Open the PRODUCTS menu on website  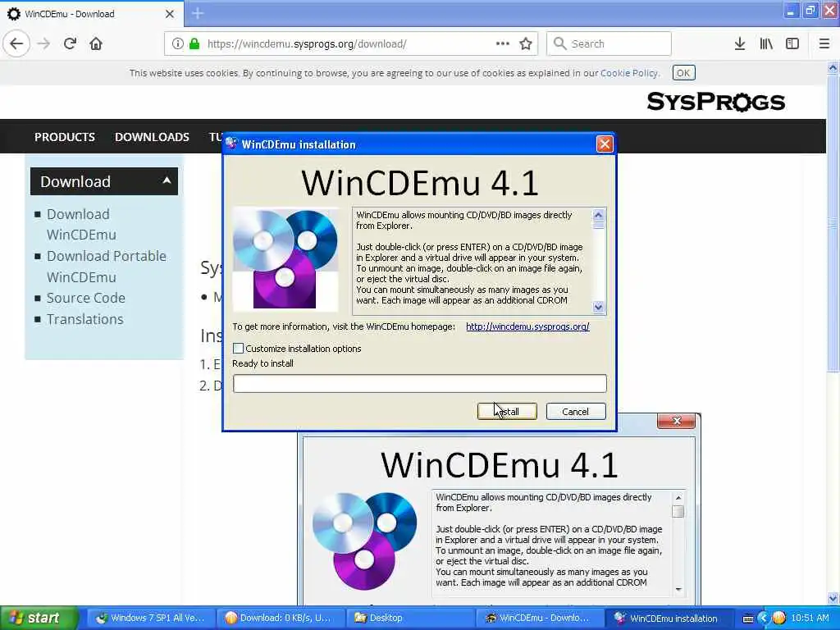pyautogui.click(x=65, y=137)
